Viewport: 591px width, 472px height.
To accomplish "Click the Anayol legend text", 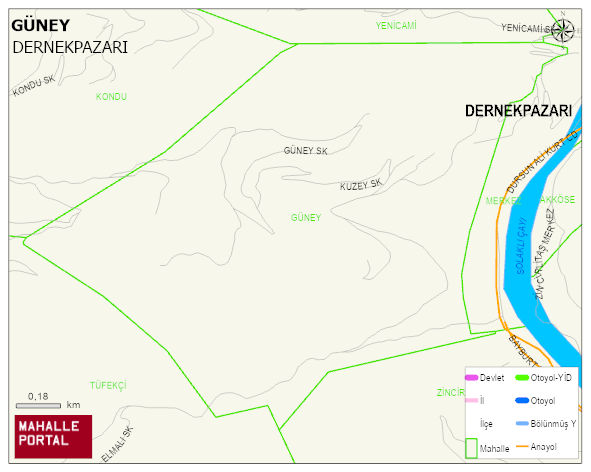I will pos(543,447).
